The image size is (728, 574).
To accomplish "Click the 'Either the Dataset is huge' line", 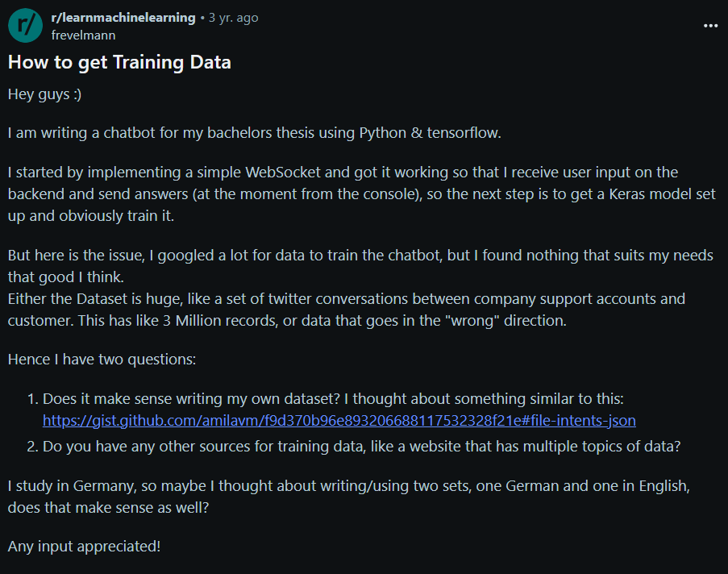I will [347, 298].
